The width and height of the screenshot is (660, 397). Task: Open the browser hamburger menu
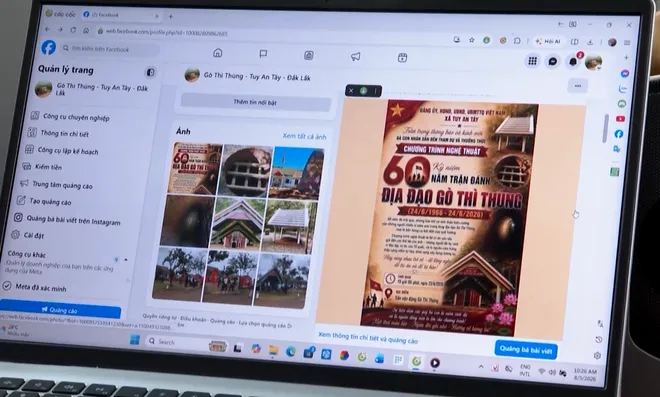(x=627, y=43)
